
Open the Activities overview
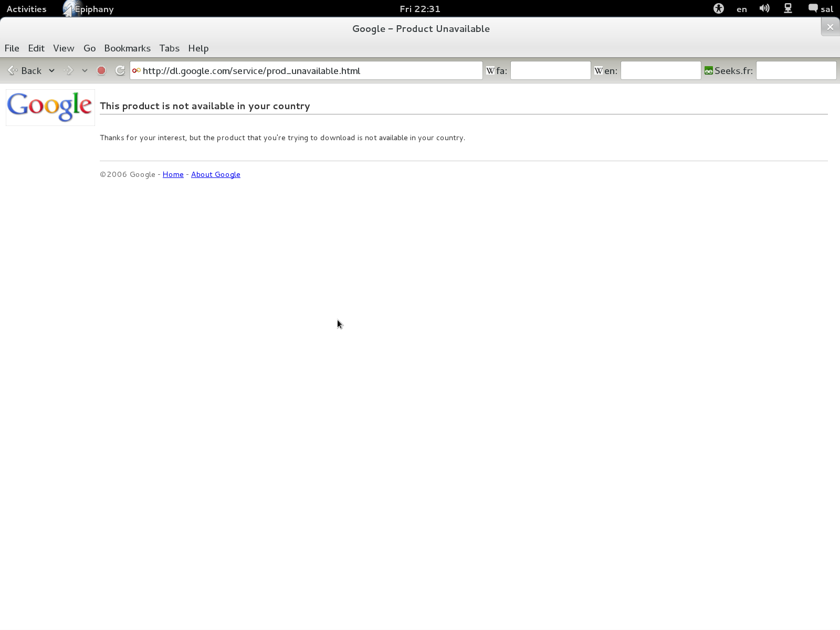(26, 9)
